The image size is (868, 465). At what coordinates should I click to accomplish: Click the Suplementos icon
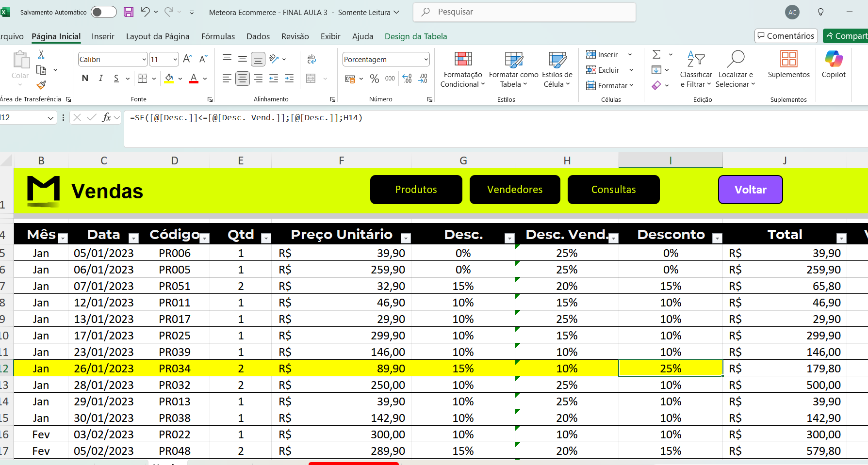click(789, 64)
